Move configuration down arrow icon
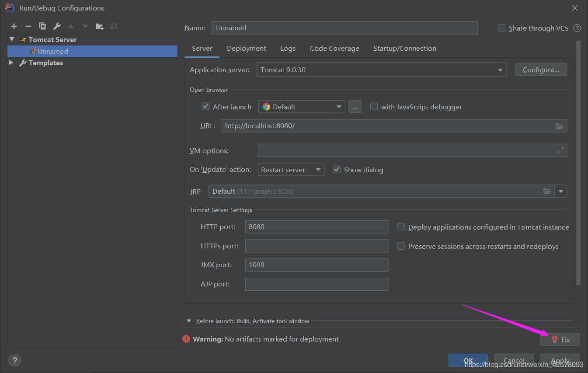This screenshot has width=588, height=373. tap(85, 26)
